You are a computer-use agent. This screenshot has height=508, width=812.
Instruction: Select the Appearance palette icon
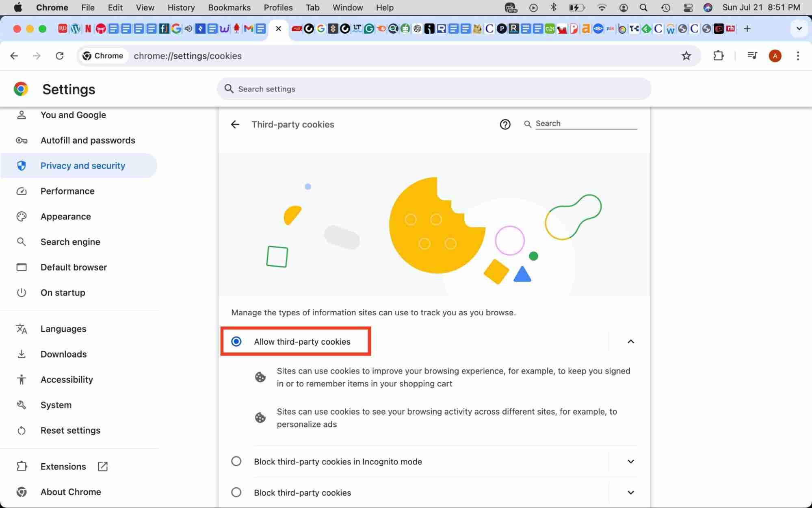coord(22,216)
